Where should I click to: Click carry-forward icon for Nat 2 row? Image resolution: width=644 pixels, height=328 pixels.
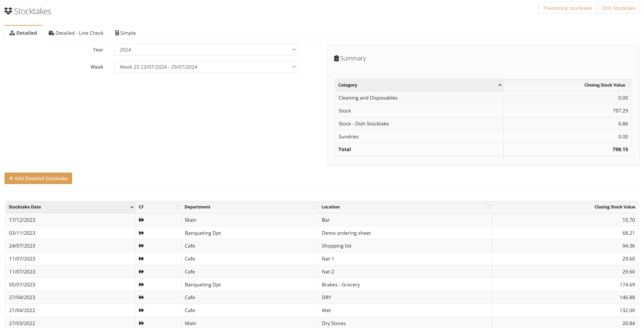[x=141, y=272]
